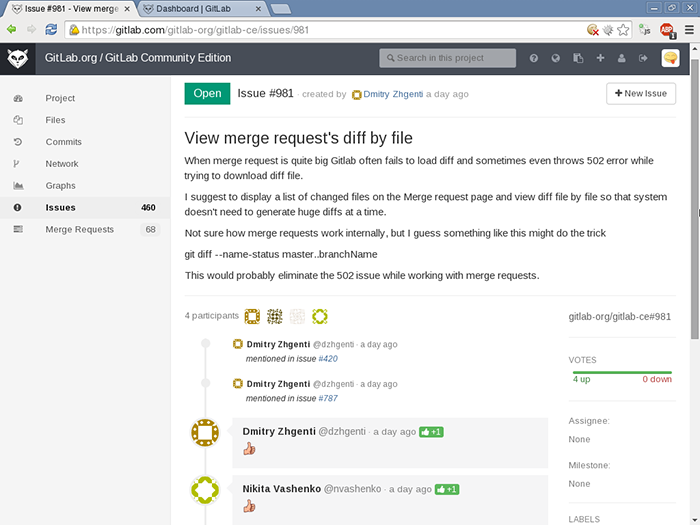700x525 pixels.
Task: Click the '4 up' votes text
Action: pos(582,379)
